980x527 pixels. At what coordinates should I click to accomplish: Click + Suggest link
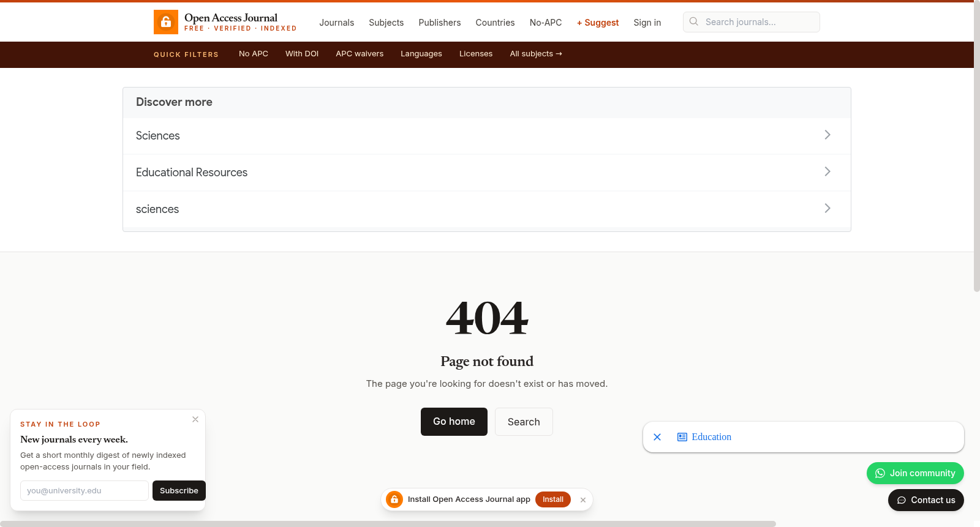598,23
